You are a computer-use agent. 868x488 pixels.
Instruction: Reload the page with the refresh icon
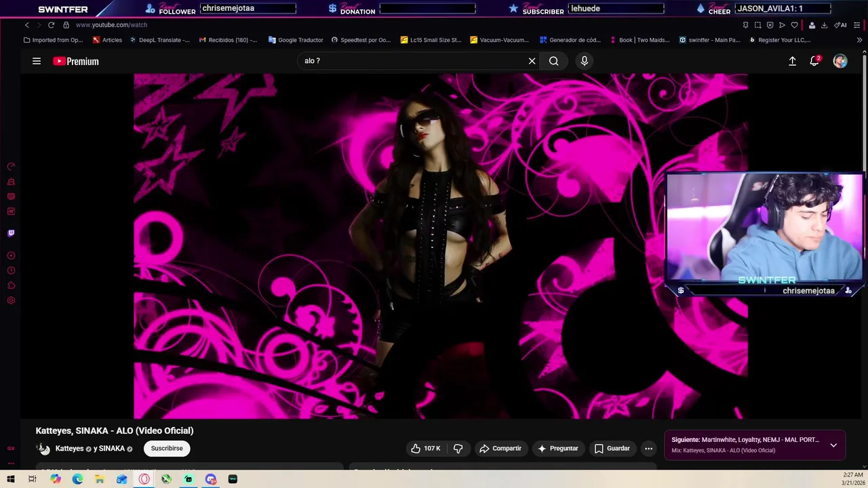pyautogui.click(x=51, y=25)
